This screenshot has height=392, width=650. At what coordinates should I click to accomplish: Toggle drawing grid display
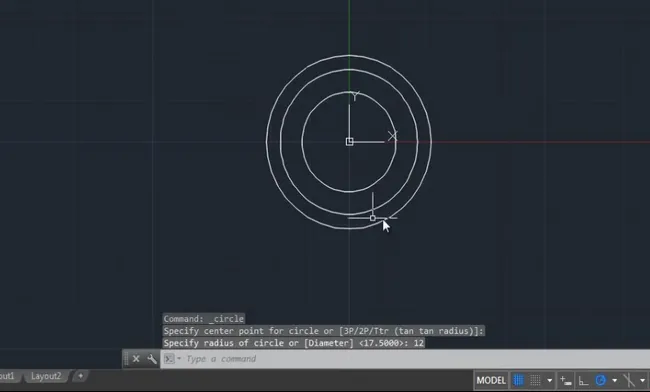click(518, 380)
